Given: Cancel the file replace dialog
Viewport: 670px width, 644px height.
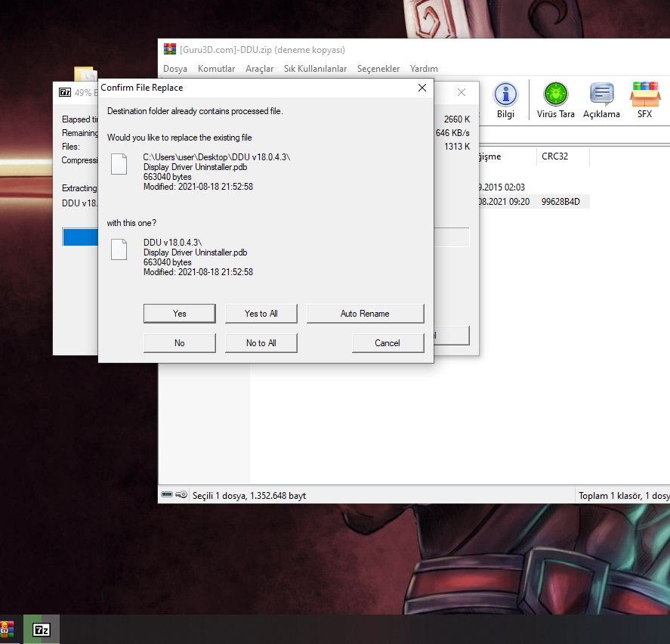Looking at the screenshot, I should tap(388, 343).
